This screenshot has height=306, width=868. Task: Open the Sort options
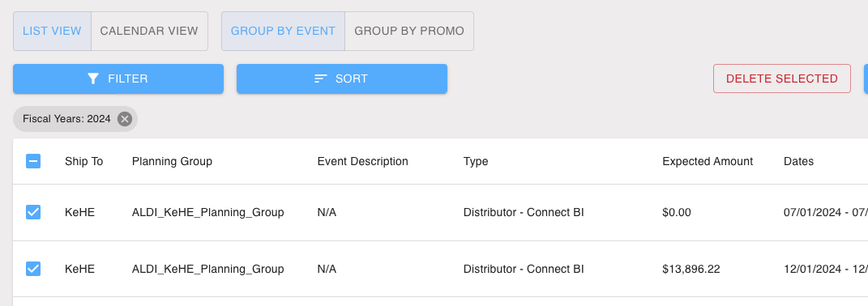click(x=342, y=79)
